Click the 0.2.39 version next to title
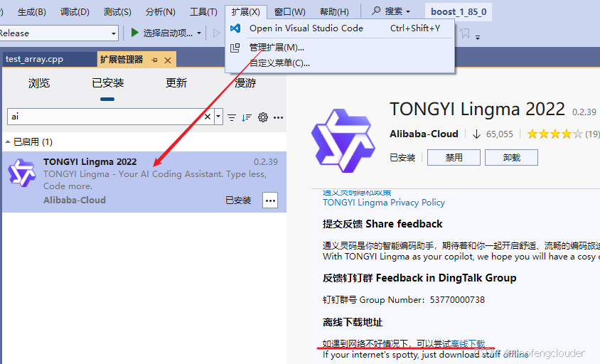Viewport: 600px width, 364px height. 584,112
